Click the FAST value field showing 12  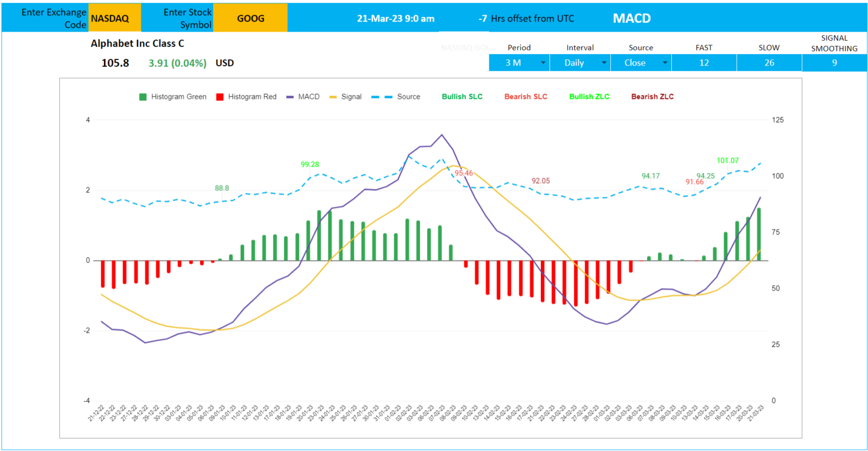click(x=704, y=62)
